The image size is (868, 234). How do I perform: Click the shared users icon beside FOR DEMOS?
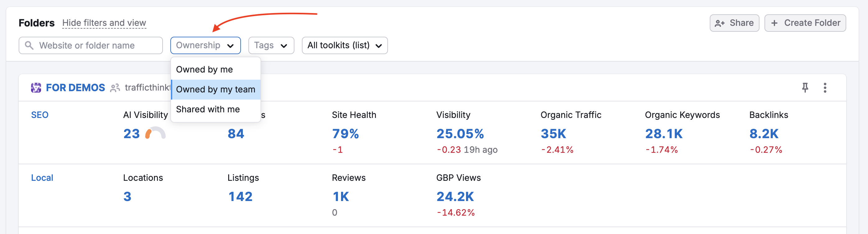115,88
